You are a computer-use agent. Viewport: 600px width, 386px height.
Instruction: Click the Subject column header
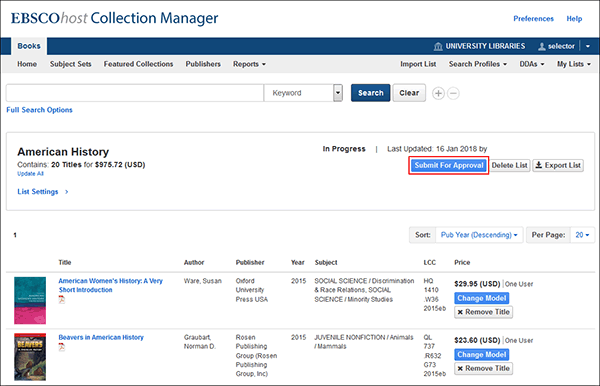click(x=326, y=262)
